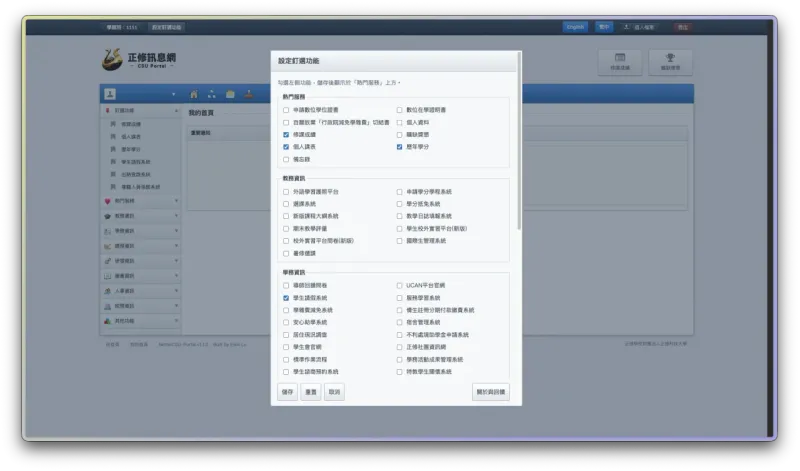
Task: Uncheck the 個人課表 checkbox
Action: [x=286, y=147]
